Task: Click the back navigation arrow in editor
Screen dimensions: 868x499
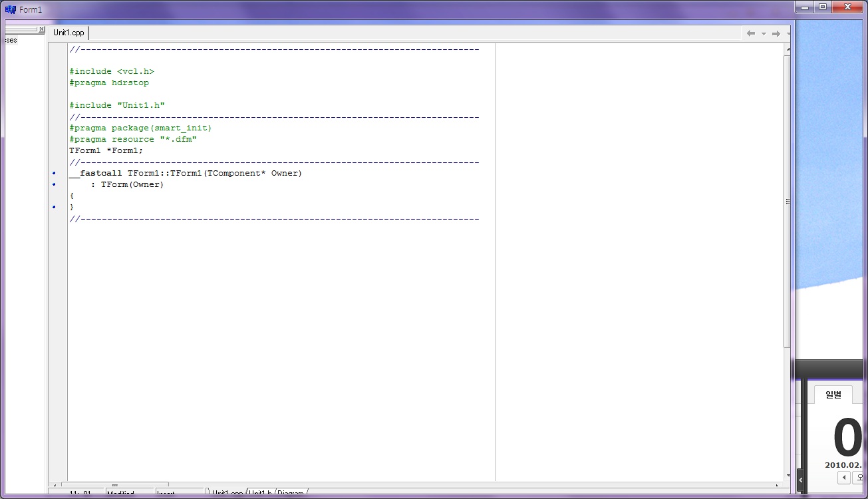Action: (x=751, y=33)
